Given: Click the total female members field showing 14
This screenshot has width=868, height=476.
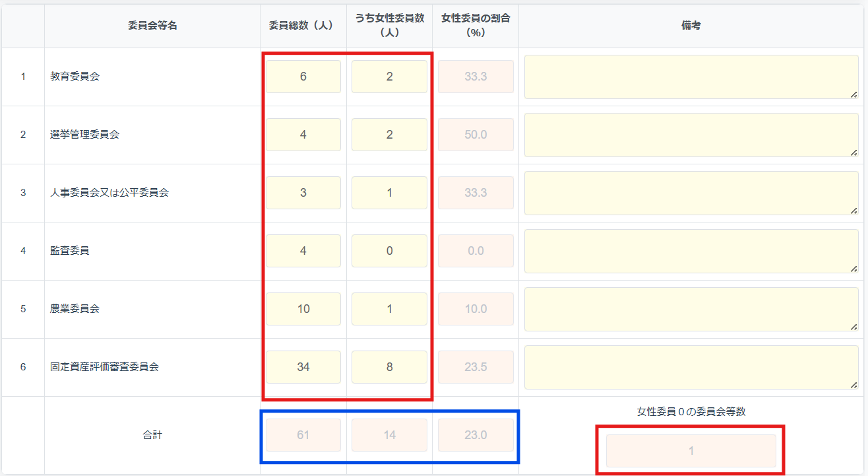Looking at the screenshot, I should pos(389,436).
